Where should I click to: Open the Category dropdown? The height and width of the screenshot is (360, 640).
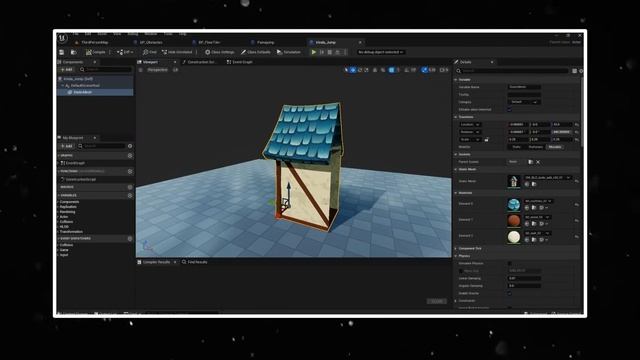tap(524, 102)
